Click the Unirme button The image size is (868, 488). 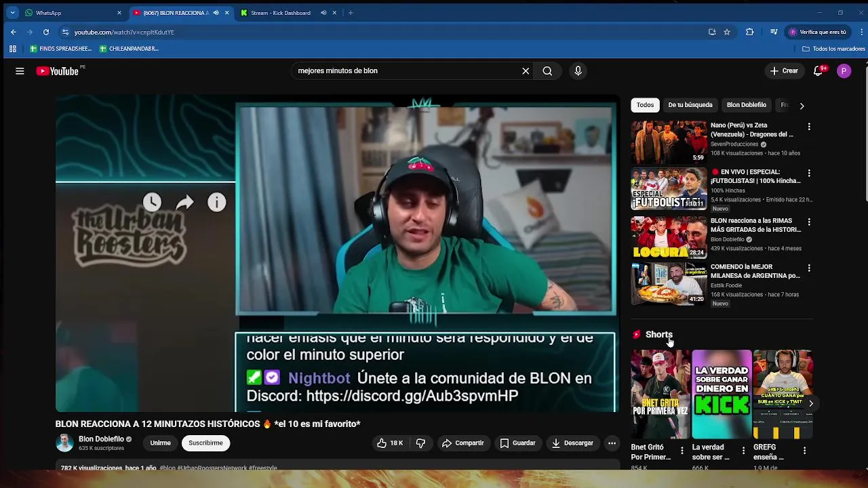click(161, 443)
